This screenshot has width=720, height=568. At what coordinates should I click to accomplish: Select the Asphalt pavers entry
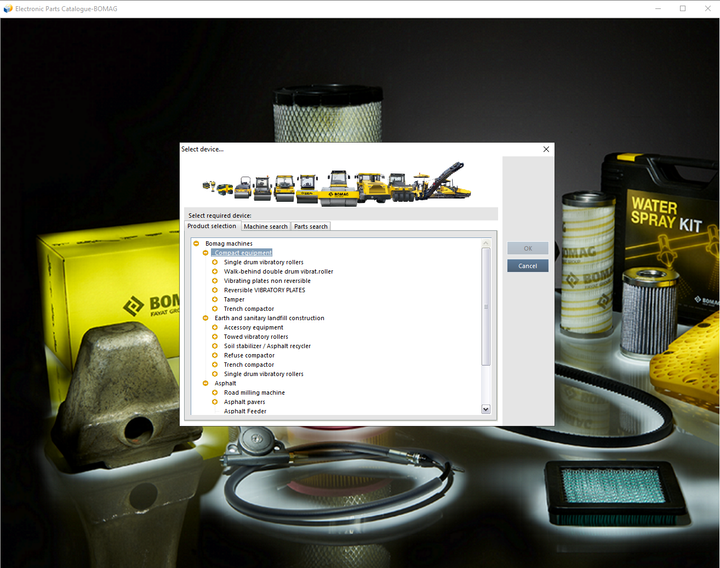point(244,402)
